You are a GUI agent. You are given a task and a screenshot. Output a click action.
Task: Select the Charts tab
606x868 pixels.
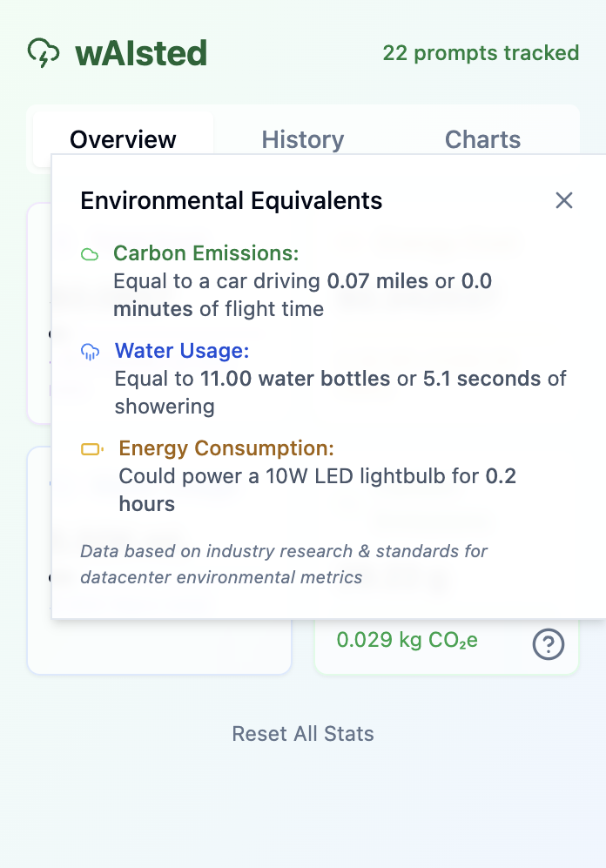click(x=482, y=139)
